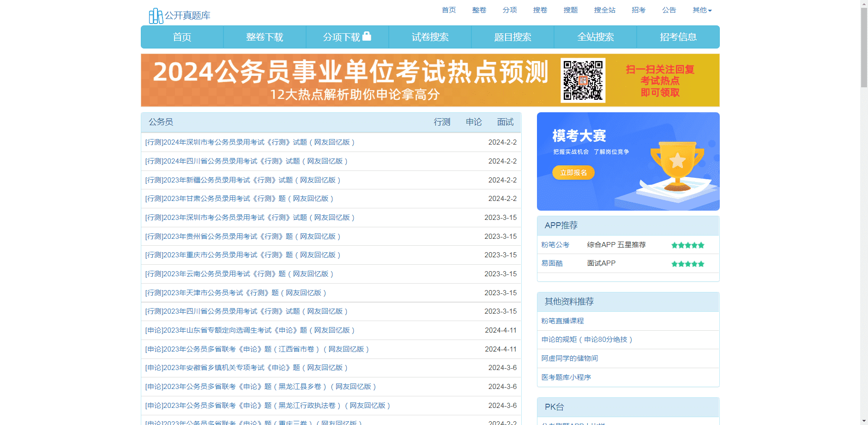This screenshot has height=425, width=868.
Task: Click the 2024公务员事业单位考试热点预测 banner
Action: 430,80
